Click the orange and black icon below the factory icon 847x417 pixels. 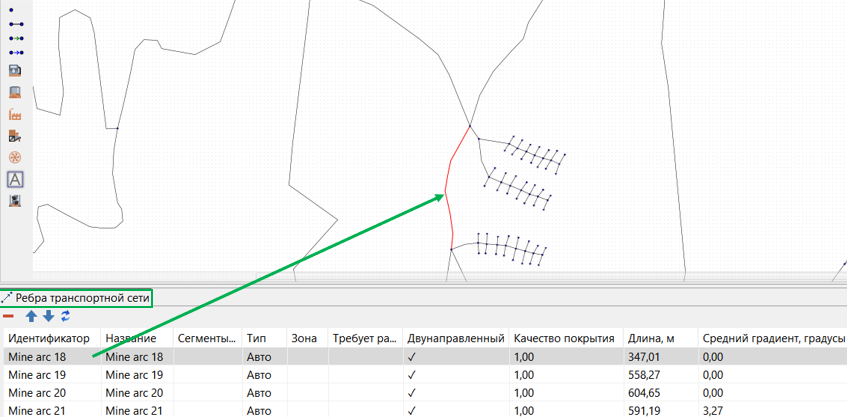click(x=15, y=136)
